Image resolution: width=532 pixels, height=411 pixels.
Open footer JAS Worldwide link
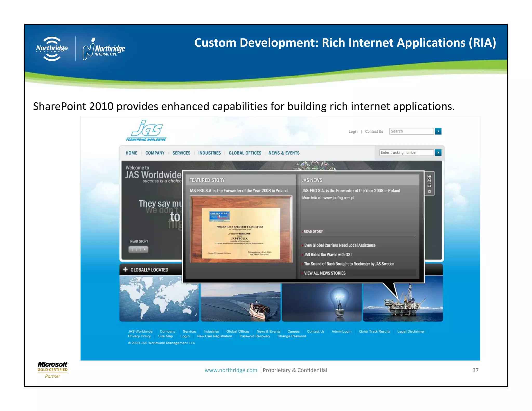click(x=140, y=332)
